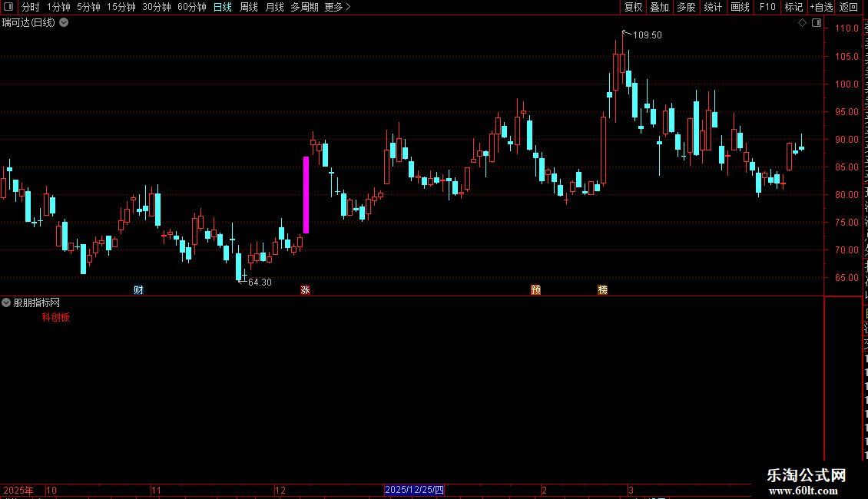Image resolution: width=868 pixels, height=499 pixels.
Task: Activate the 画线 drawing tools button
Action: tap(740, 7)
